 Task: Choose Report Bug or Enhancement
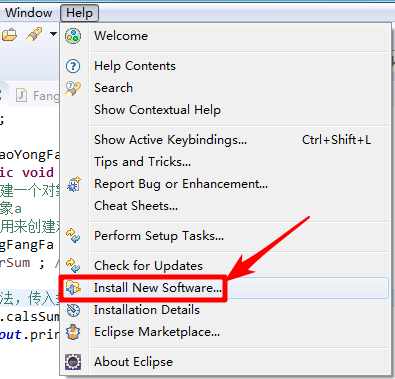click(x=225, y=184)
